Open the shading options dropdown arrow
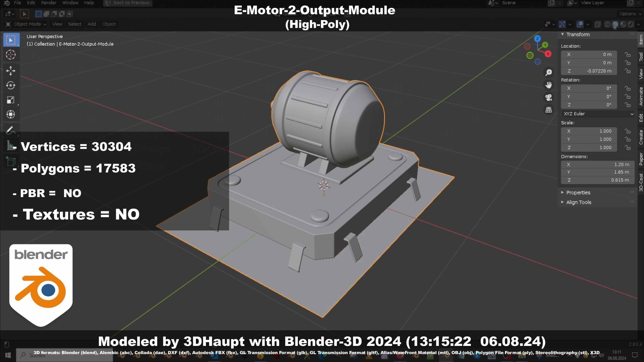 point(638,24)
